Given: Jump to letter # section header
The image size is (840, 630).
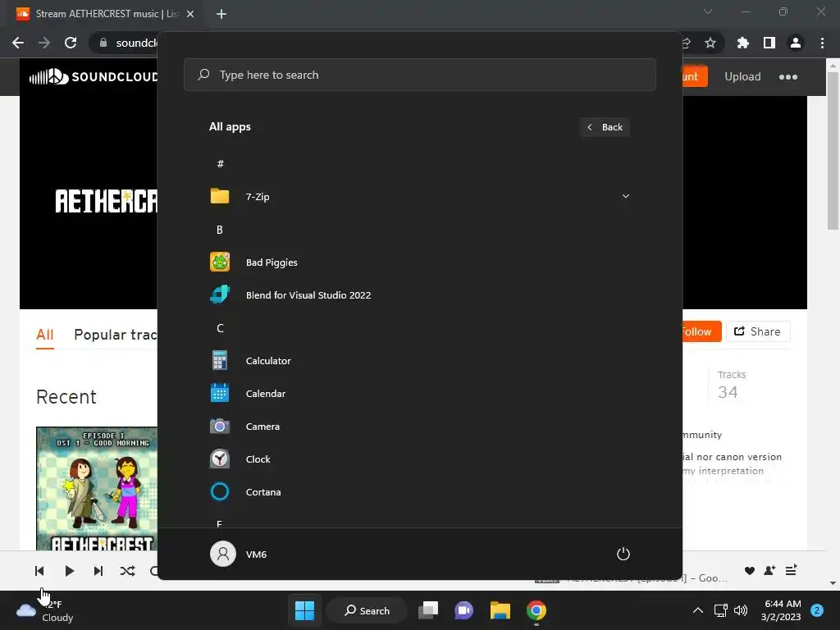Looking at the screenshot, I should (x=220, y=164).
